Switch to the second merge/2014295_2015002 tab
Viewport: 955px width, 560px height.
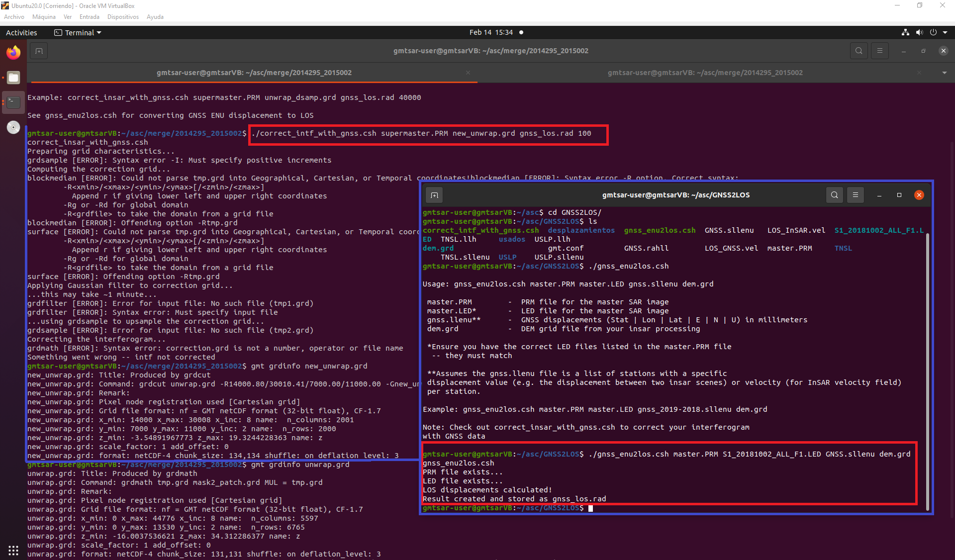point(705,72)
